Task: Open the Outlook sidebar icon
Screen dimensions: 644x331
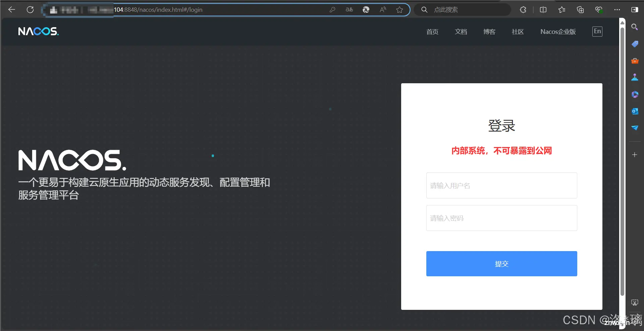Action: (x=635, y=111)
